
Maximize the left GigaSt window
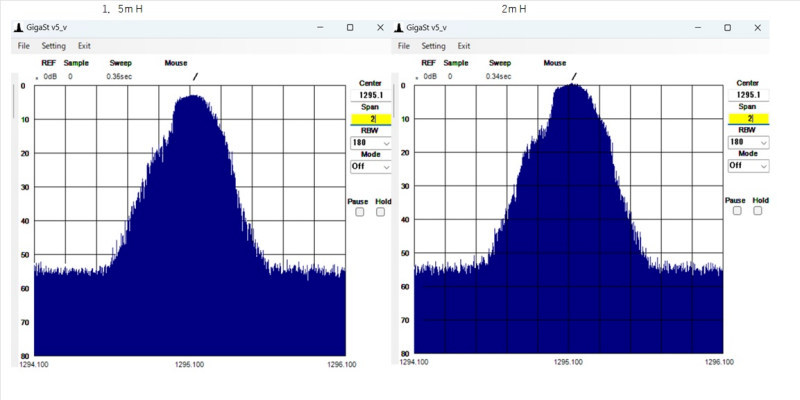(x=350, y=28)
